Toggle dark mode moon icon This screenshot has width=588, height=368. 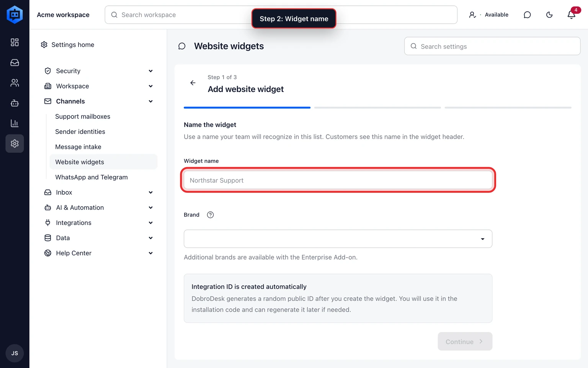click(549, 15)
